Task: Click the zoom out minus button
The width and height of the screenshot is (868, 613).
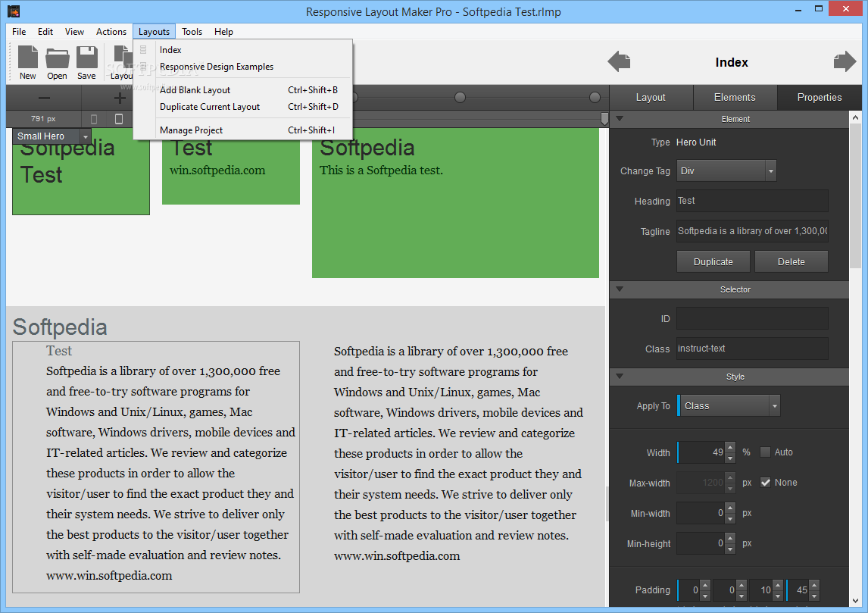Action: click(44, 98)
